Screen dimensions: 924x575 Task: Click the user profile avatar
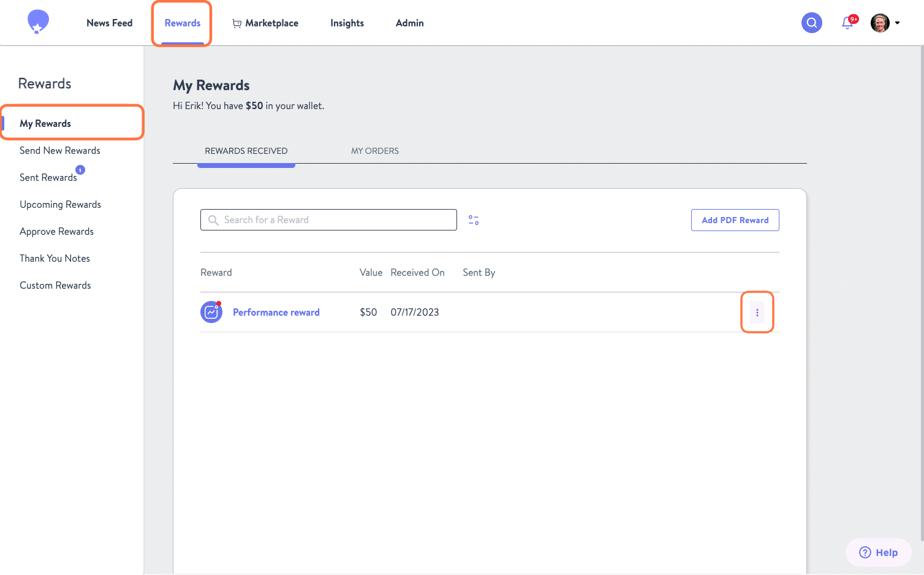(880, 23)
